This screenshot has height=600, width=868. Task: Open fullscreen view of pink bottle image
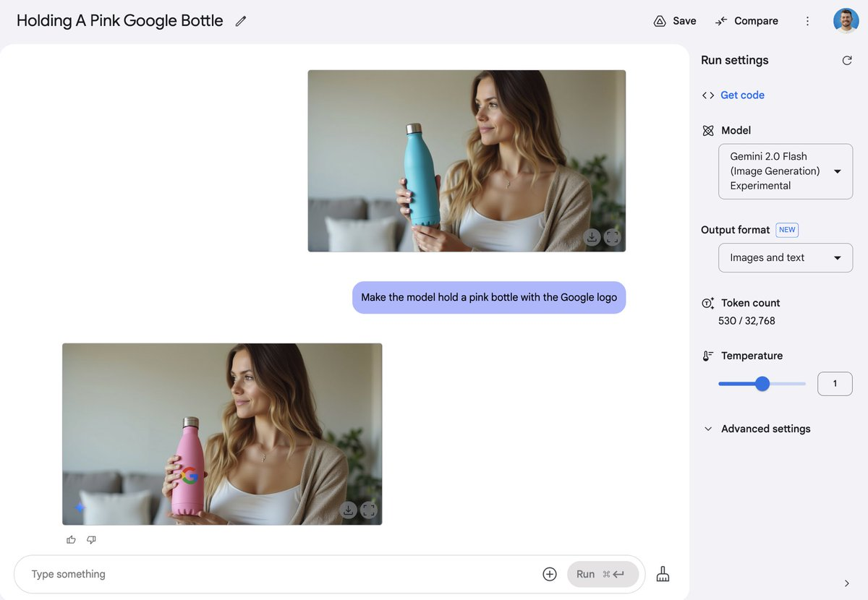coord(369,510)
